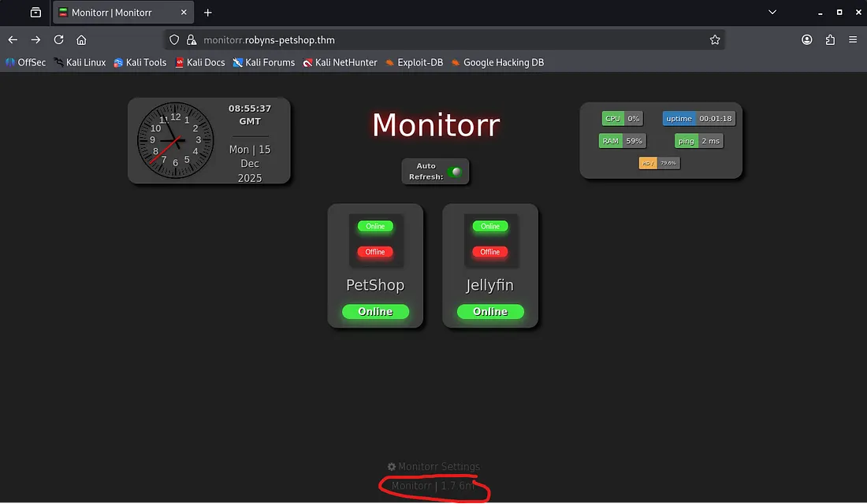Go to the browser home page
The height and width of the screenshot is (504, 867).
point(81,39)
